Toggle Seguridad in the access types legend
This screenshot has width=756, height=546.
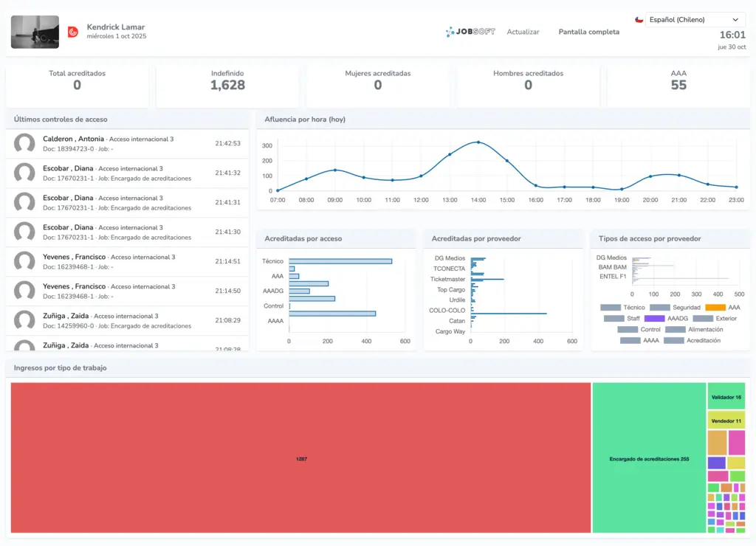(687, 307)
